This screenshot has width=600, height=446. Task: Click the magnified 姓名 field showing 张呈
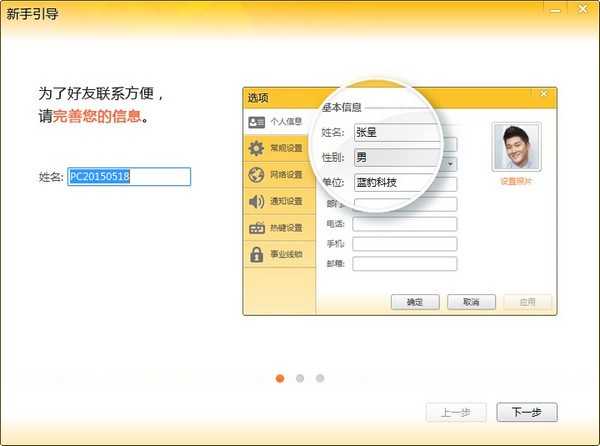click(x=397, y=132)
